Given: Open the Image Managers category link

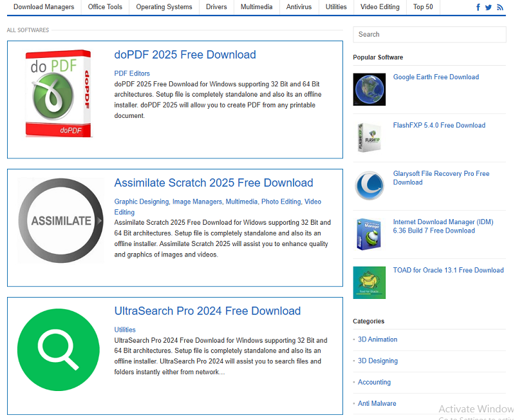Looking at the screenshot, I should coord(197,202).
